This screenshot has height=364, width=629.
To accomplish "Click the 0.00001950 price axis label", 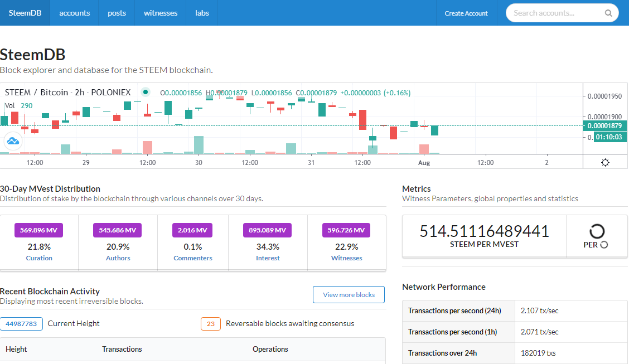I will point(604,96).
